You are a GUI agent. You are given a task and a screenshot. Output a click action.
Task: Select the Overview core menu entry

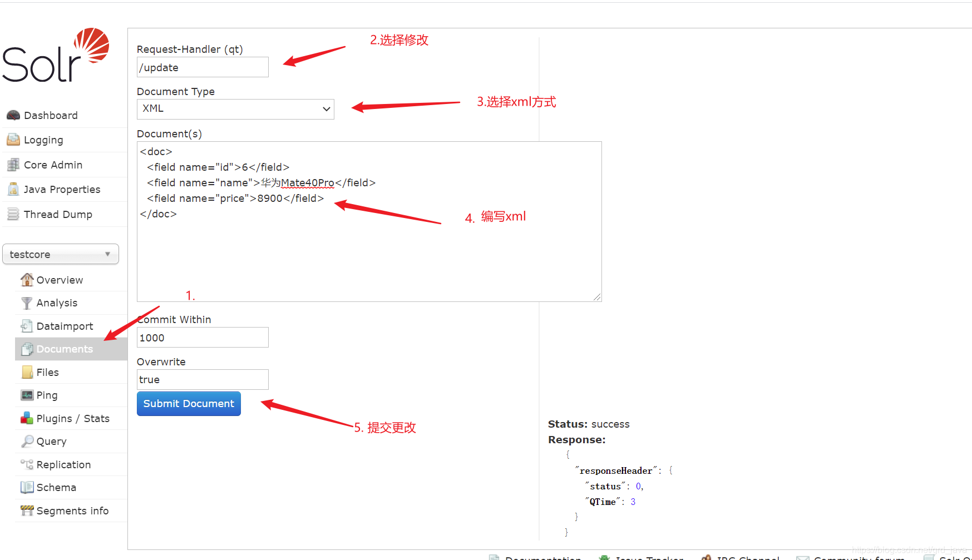pyautogui.click(x=60, y=280)
